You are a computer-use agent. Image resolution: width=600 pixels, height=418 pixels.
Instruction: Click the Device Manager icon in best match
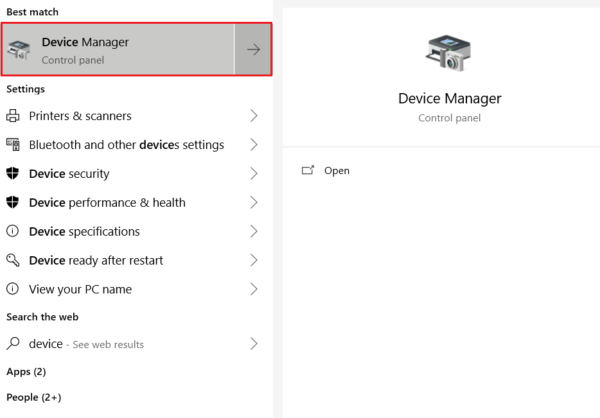[x=19, y=50]
